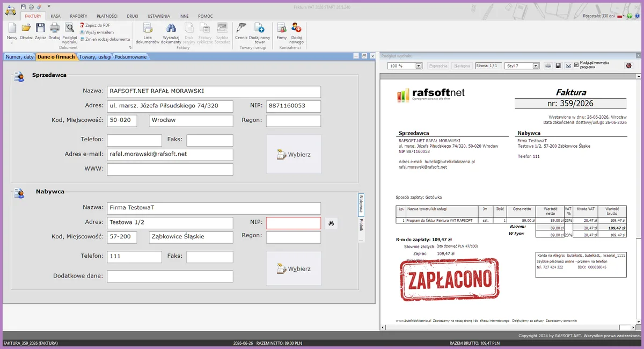Screen dimensions: 644x349
Task: Click the Poprzednia page button
Action: 438,66
